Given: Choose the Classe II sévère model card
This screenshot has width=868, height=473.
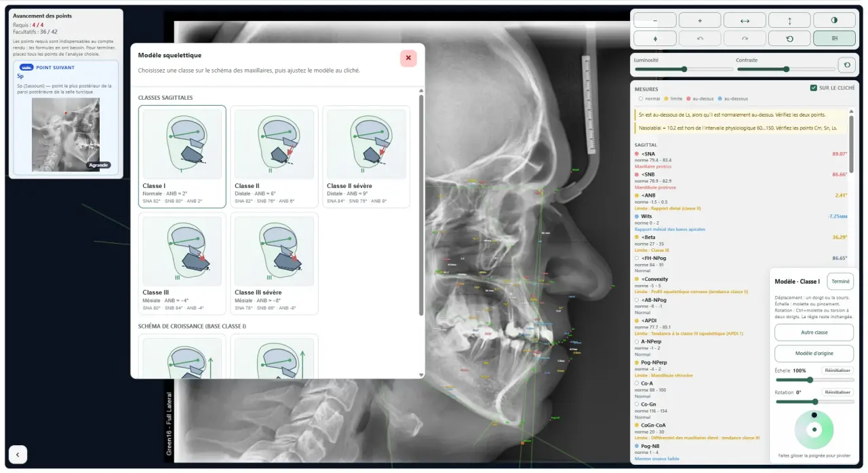Looking at the screenshot, I should pyautogui.click(x=366, y=156).
